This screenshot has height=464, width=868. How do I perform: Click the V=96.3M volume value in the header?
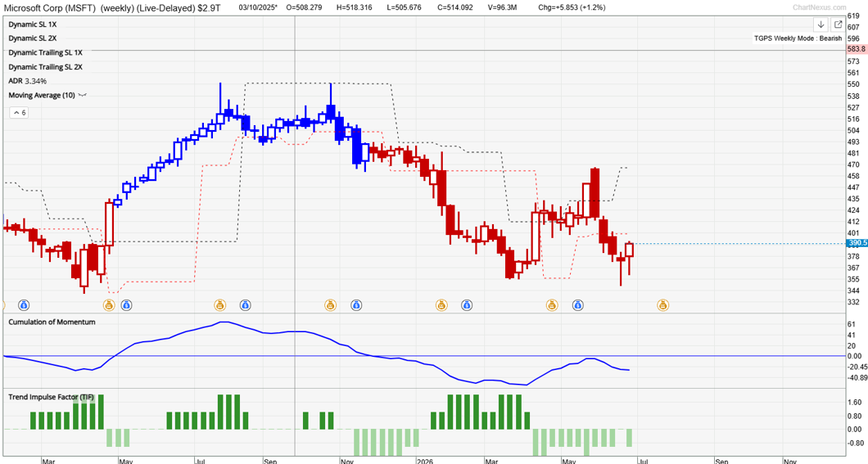pyautogui.click(x=502, y=7)
